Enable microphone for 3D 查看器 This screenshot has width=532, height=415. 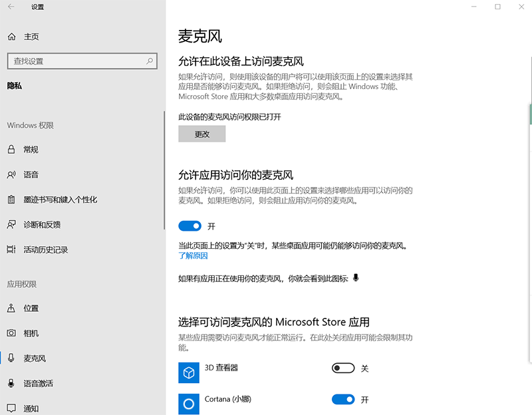click(343, 368)
